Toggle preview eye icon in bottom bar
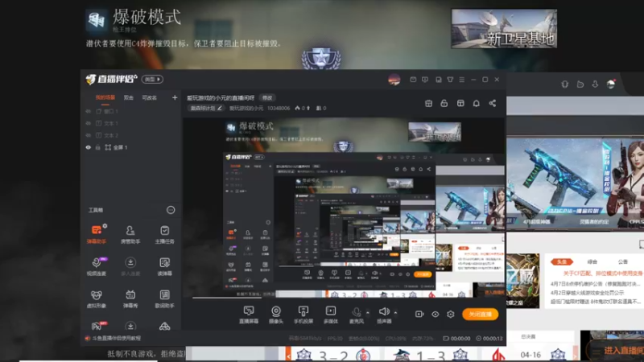 pos(435,314)
